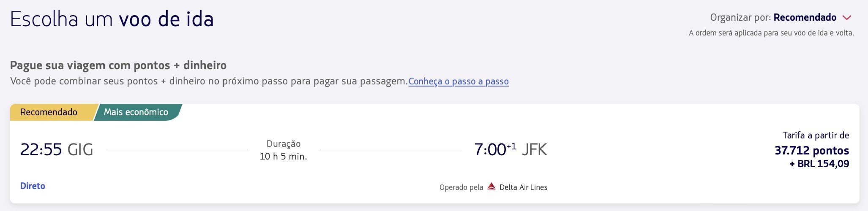Select the green Mais econômico tag
This screenshot has width=868, height=211.
point(136,112)
